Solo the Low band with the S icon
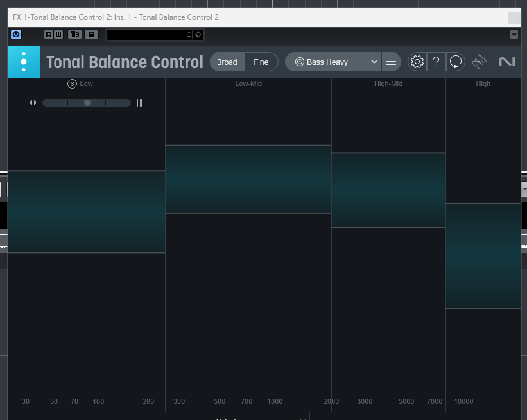The height and width of the screenshot is (420, 527). (72, 83)
